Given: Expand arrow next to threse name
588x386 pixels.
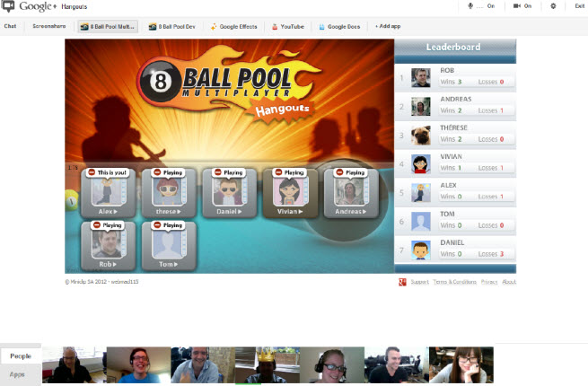Looking at the screenshot, I should (x=179, y=212).
